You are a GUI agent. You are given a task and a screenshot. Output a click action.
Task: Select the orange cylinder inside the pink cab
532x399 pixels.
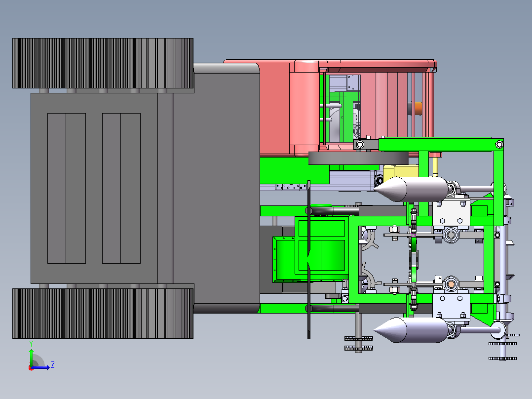418,109
